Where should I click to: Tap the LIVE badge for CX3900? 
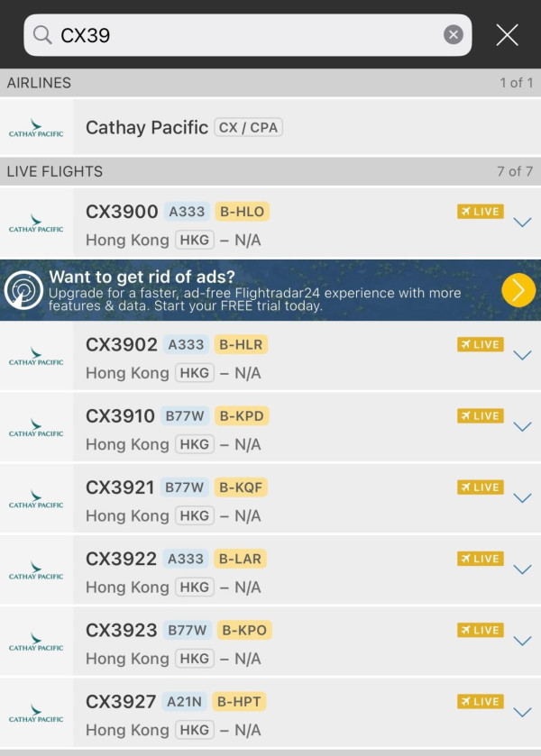coord(481,212)
